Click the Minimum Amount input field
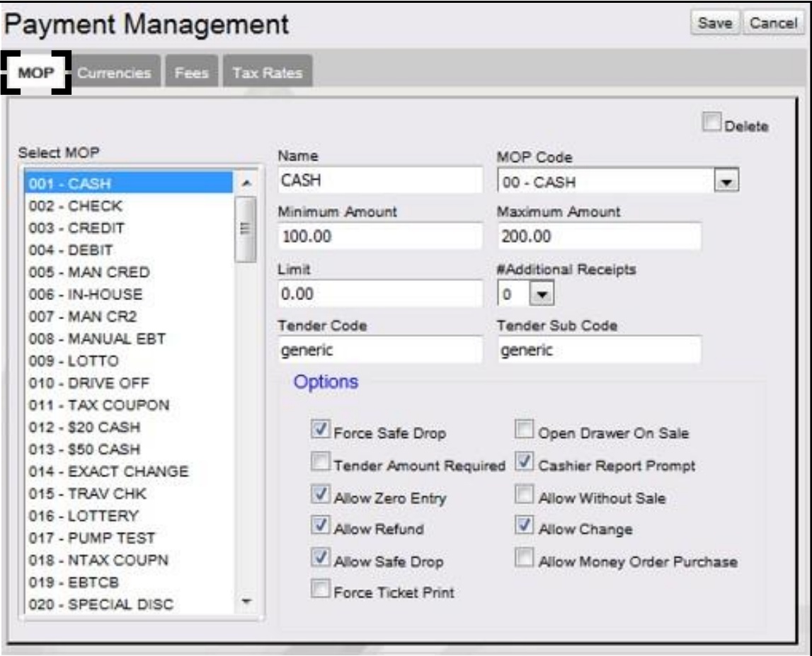 coord(380,236)
